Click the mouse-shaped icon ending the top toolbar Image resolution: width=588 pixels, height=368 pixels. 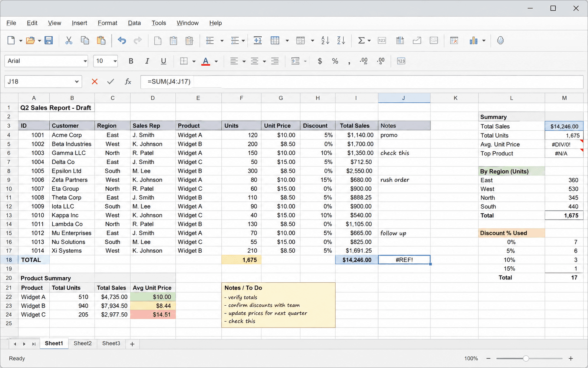coord(501,40)
